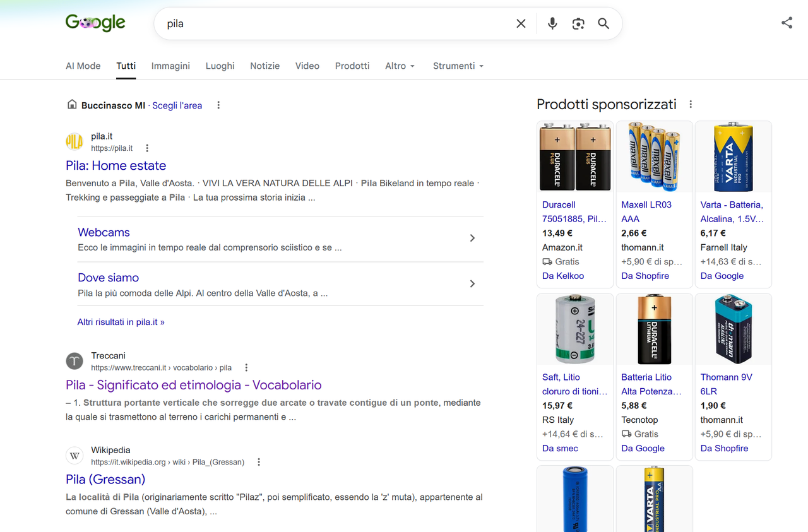Screen dimensions: 808x532
Task: Open three-dot menu beside pila.it result
Action: coord(147,148)
